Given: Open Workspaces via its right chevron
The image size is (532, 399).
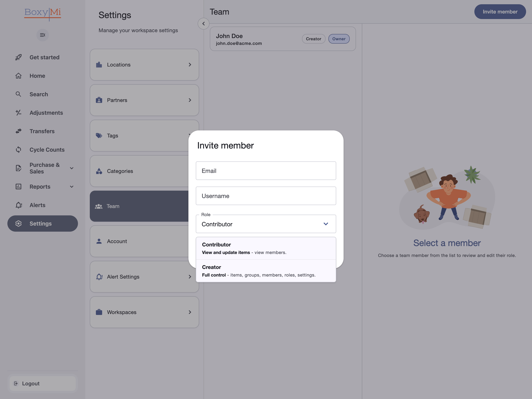Looking at the screenshot, I should [190, 312].
